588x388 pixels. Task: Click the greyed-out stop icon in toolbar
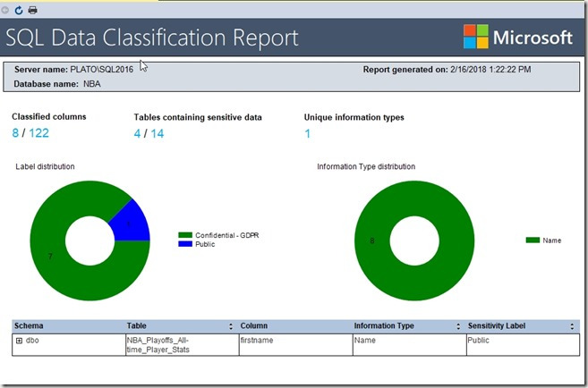(6, 9)
